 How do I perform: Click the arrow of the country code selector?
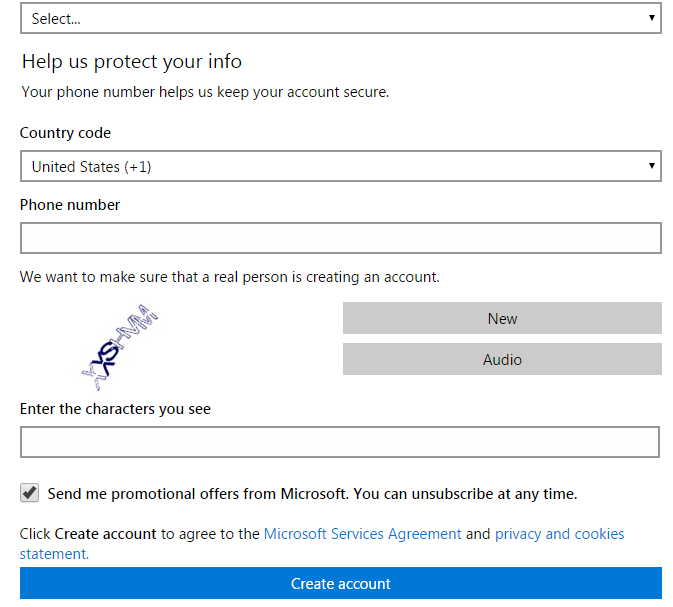651,166
